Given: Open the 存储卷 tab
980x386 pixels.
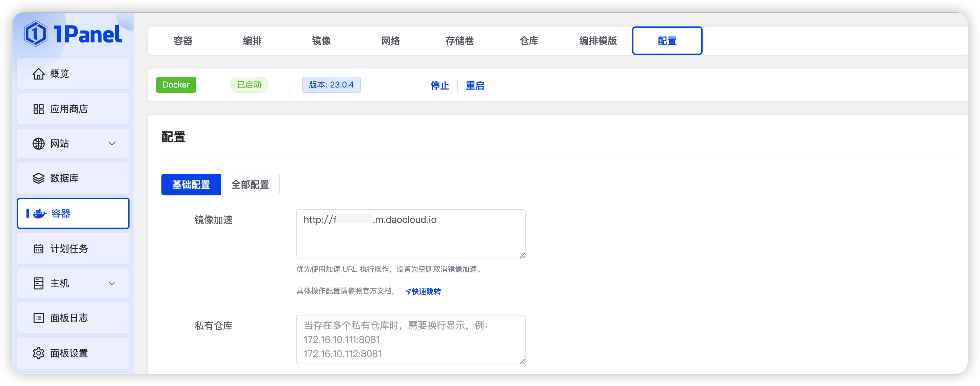Looking at the screenshot, I should tap(459, 41).
